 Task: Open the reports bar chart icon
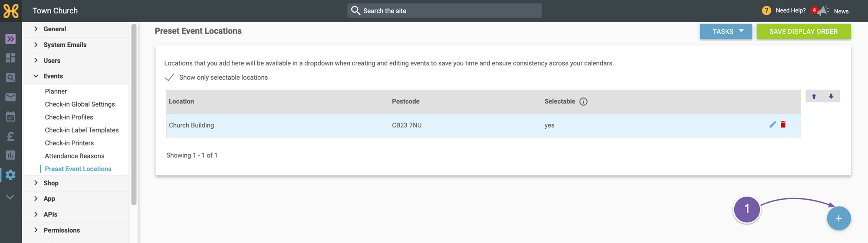click(10, 155)
